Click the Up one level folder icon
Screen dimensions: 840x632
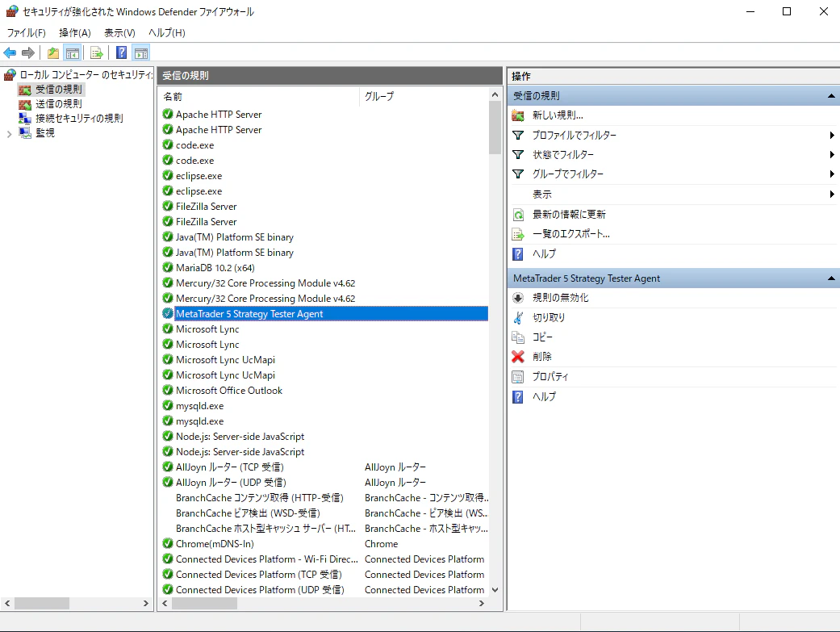53,52
